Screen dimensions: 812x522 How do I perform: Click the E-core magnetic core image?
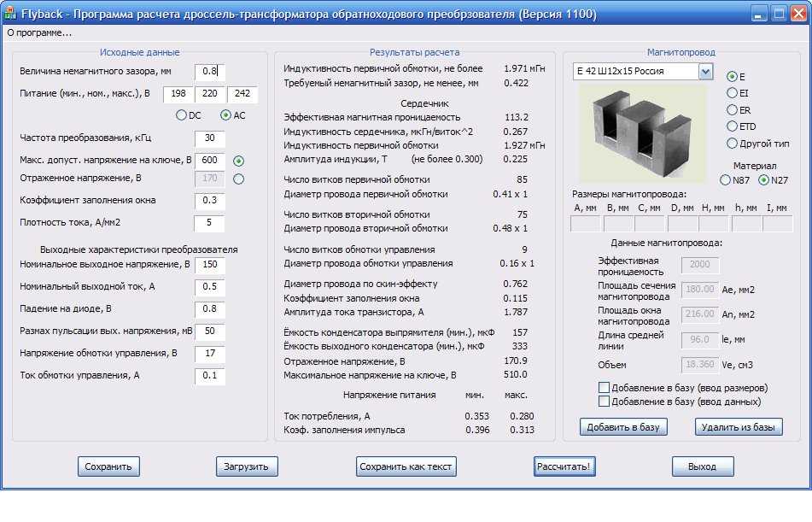coord(642,133)
